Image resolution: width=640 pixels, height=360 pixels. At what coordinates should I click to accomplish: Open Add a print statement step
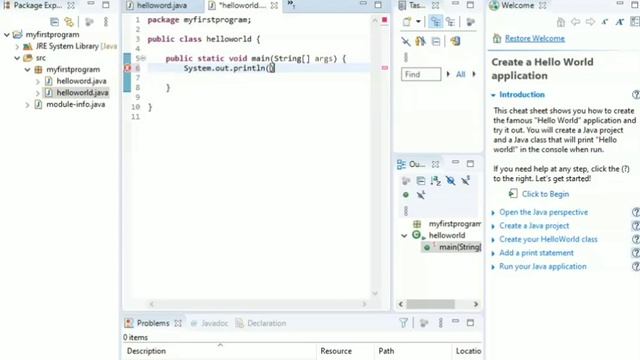(536, 253)
